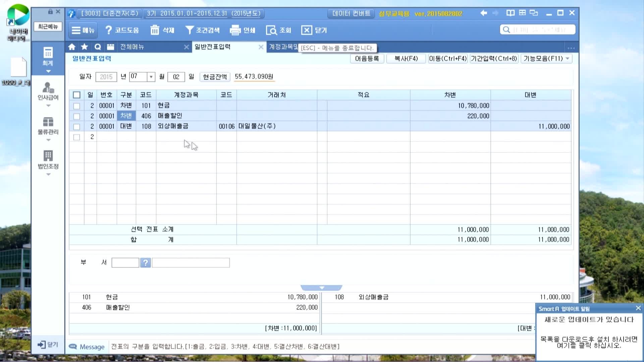Go to the home tab icon

pyautogui.click(x=72, y=47)
